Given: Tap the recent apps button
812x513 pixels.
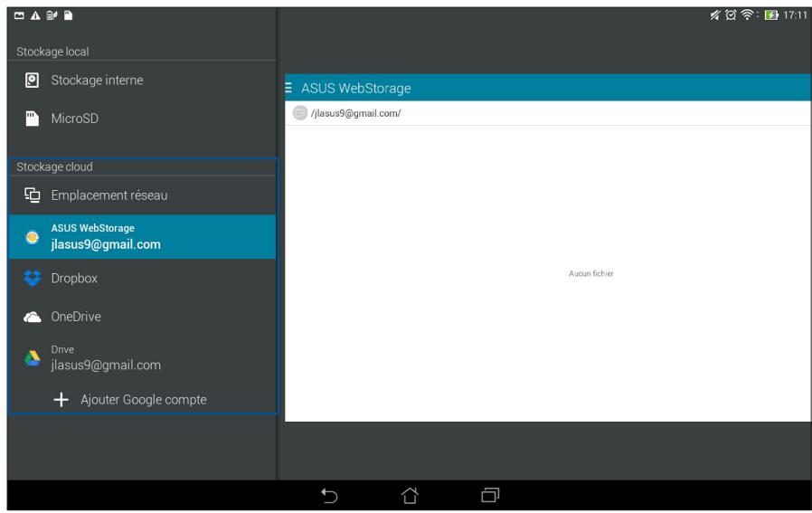Looking at the screenshot, I should 490,496.
